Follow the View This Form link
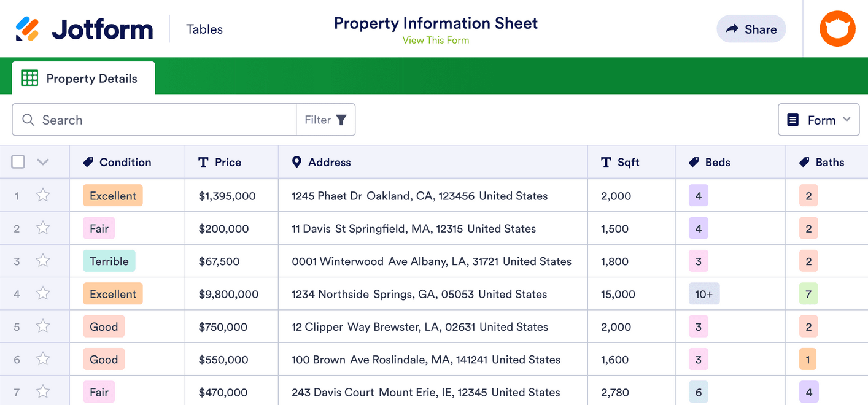 (x=435, y=40)
